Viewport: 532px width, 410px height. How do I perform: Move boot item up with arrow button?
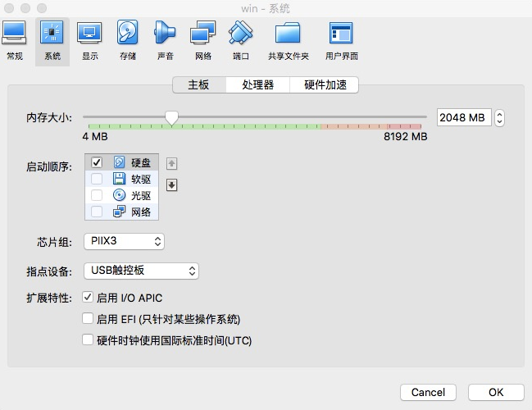click(x=171, y=164)
